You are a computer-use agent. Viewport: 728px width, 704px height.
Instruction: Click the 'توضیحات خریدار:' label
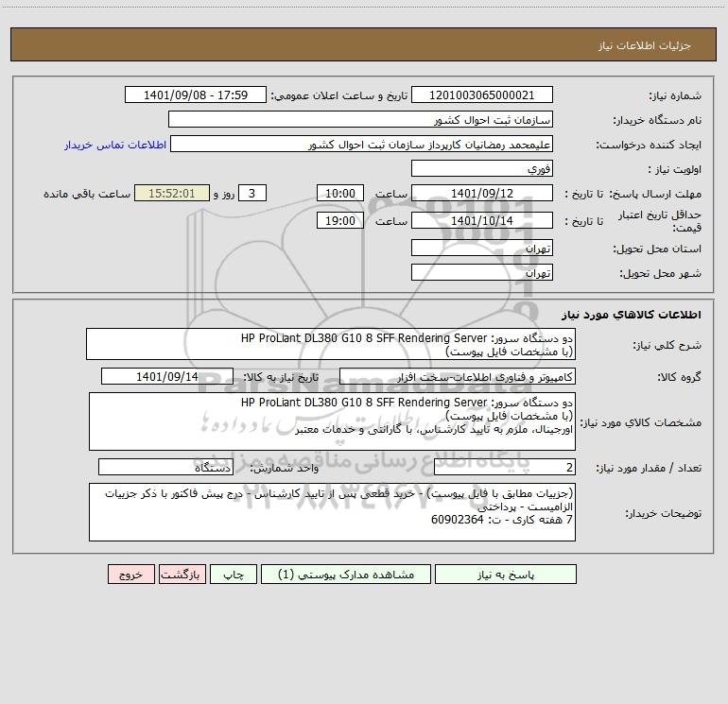pyautogui.click(x=664, y=513)
